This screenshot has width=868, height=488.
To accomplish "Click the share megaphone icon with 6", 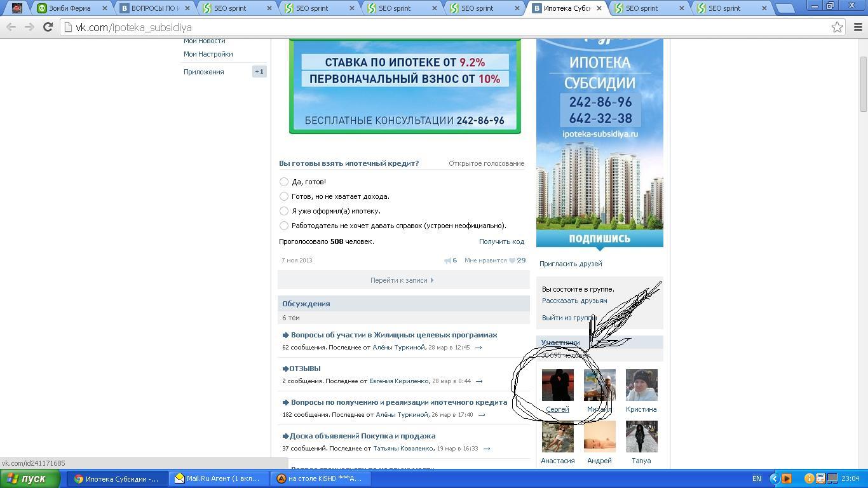I will 448,261.
